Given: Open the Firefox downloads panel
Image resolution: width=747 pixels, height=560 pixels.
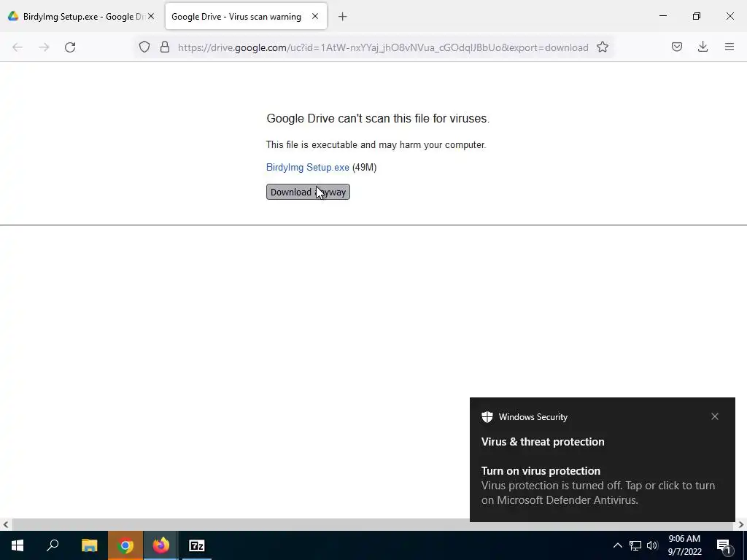Looking at the screenshot, I should point(703,47).
